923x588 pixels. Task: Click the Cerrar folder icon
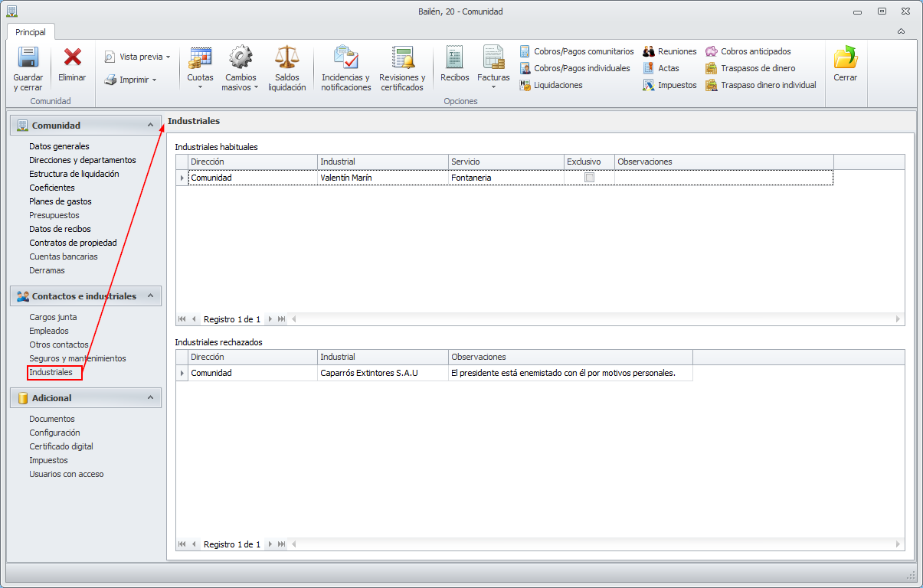pos(845,58)
